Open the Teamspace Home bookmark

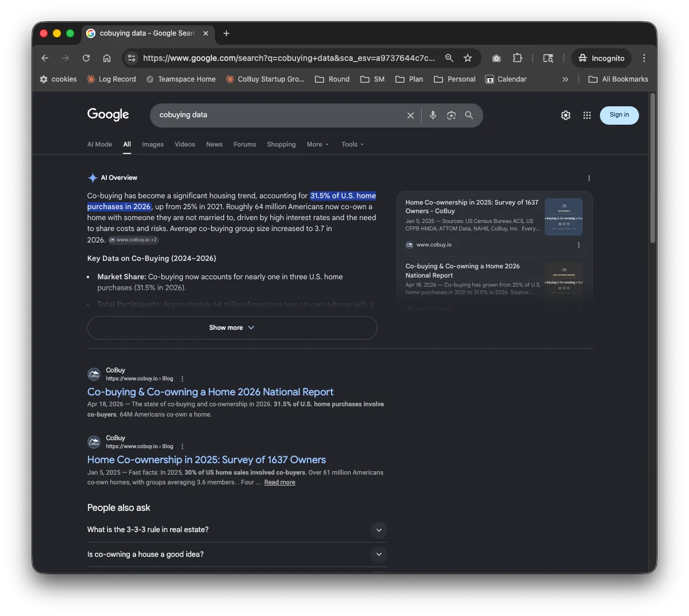pyautogui.click(x=181, y=79)
